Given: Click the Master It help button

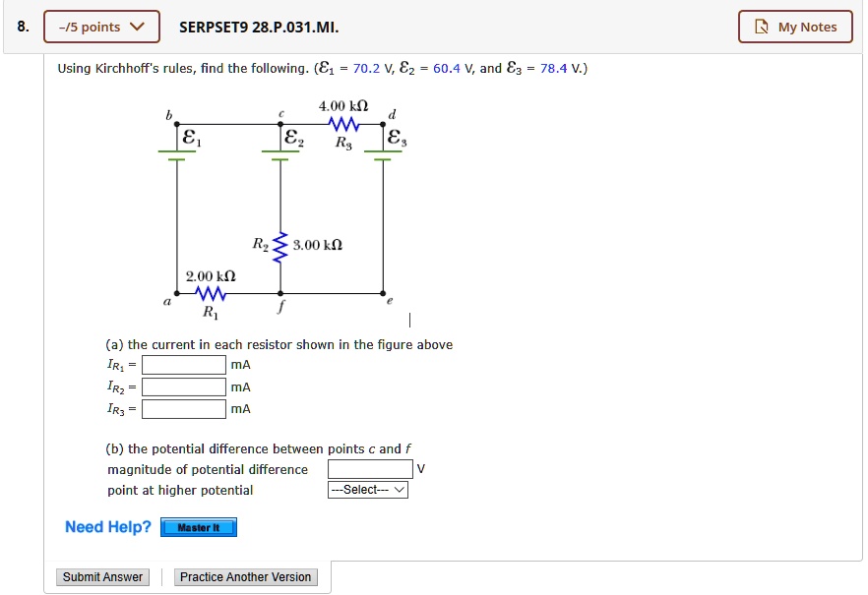Looking at the screenshot, I should 199,527.
